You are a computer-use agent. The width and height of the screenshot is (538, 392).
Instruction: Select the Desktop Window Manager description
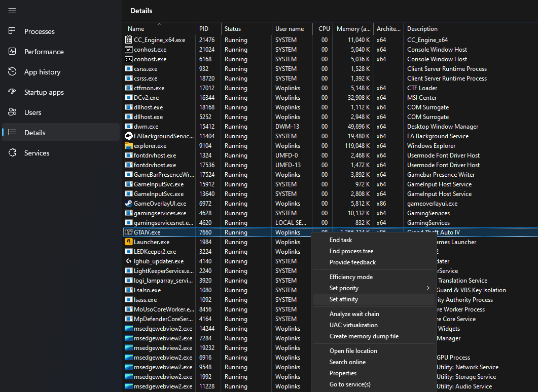pyautogui.click(x=443, y=127)
